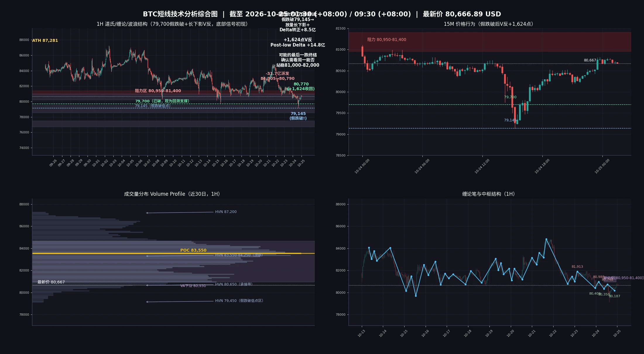The image size is (644, 354).
Task: Click the 88000 y-axis label on the Volume Profile chart
Action: 24,204
